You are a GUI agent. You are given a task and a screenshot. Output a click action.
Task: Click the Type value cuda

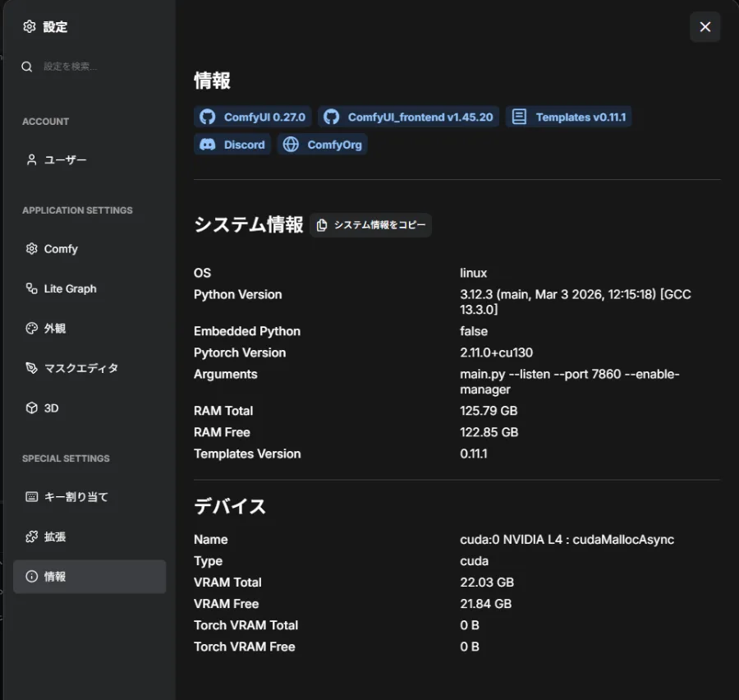pyautogui.click(x=474, y=561)
